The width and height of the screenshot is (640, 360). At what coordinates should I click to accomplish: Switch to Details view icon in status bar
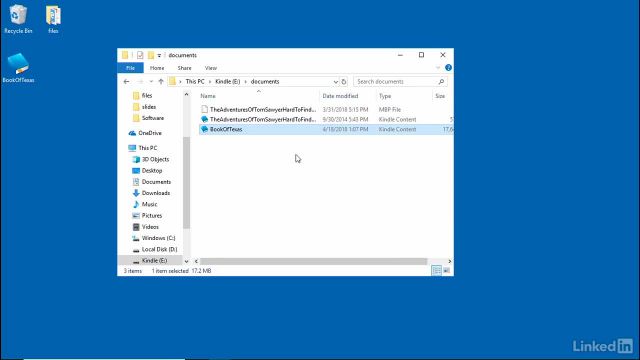(x=436, y=271)
